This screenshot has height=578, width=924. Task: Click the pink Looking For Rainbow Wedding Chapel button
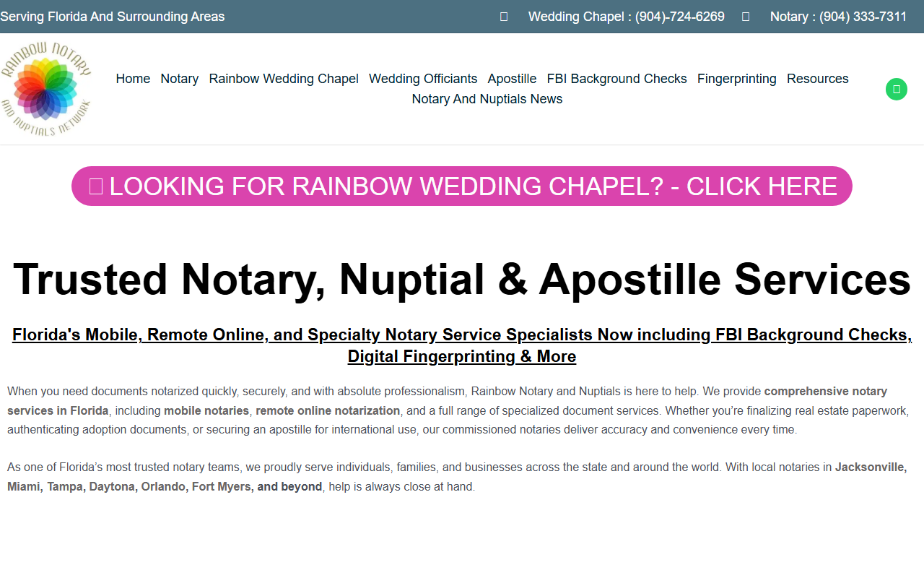[462, 186]
